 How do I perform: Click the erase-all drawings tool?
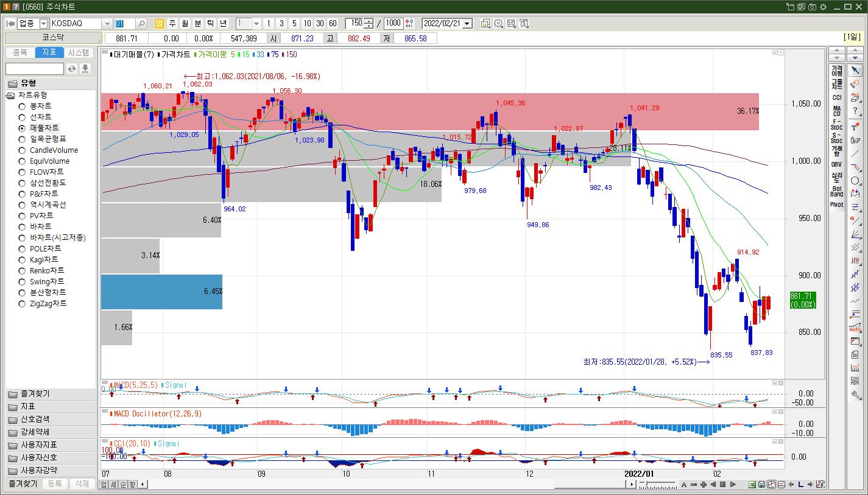coord(855,98)
